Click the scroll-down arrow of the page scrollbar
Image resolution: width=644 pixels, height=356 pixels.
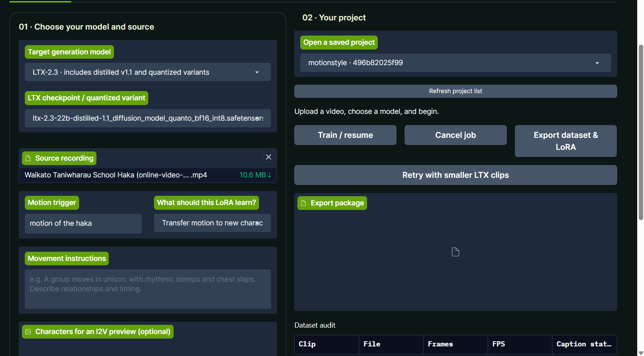tap(641, 353)
